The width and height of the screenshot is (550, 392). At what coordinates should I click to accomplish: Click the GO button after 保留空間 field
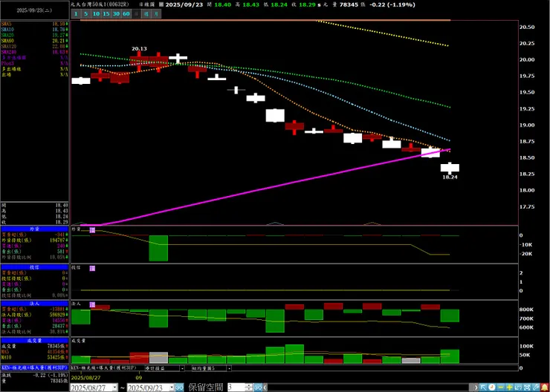pyautogui.click(x=258, y=387)
